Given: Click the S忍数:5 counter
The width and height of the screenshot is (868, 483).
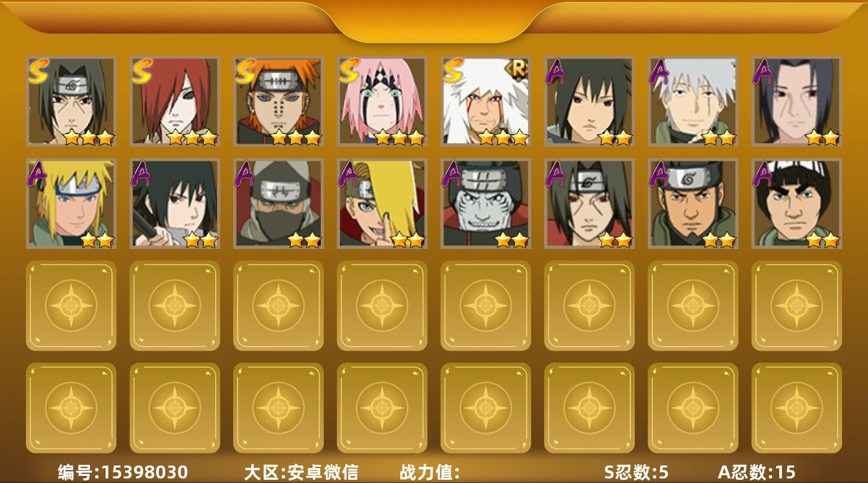Looking at the screenshot, I should (x=636, y=472).
